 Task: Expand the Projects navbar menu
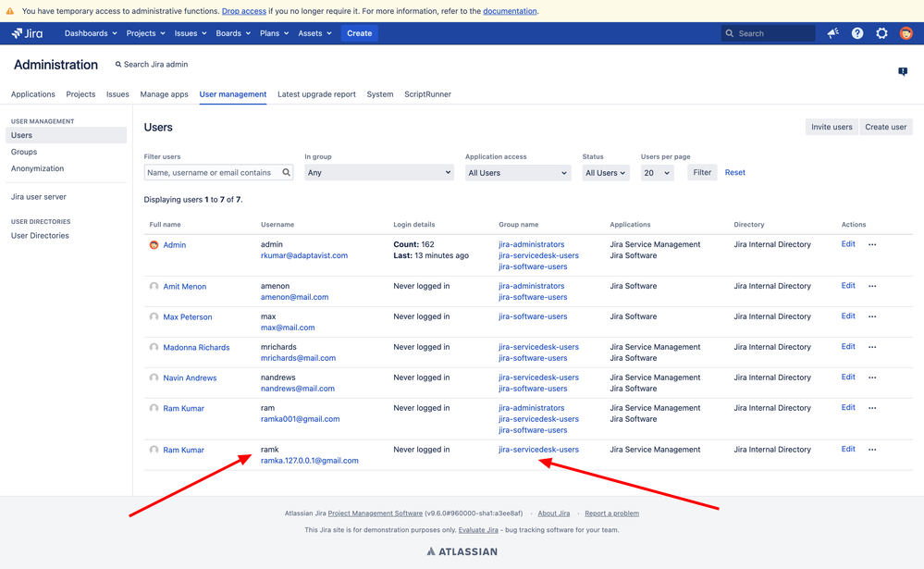[145, 33]
